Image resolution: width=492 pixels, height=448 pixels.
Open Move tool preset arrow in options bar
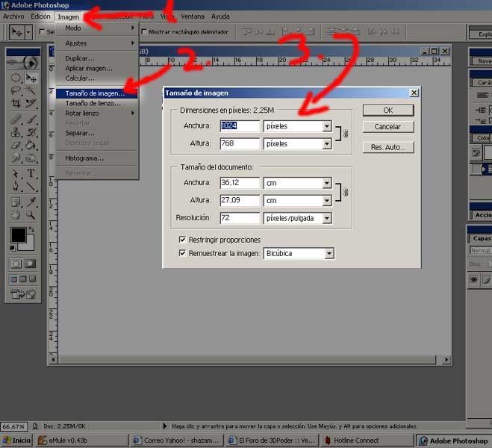point(28,32)
